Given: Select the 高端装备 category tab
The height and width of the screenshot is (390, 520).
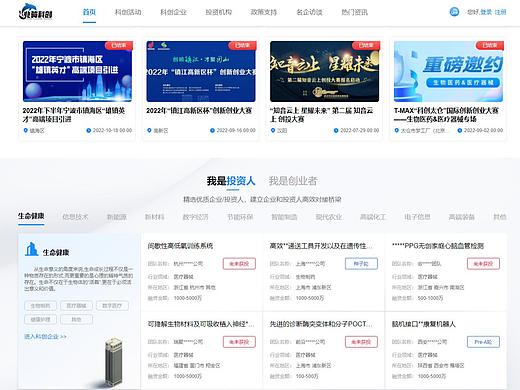Looking at the screenshot, I should point(462,217).
